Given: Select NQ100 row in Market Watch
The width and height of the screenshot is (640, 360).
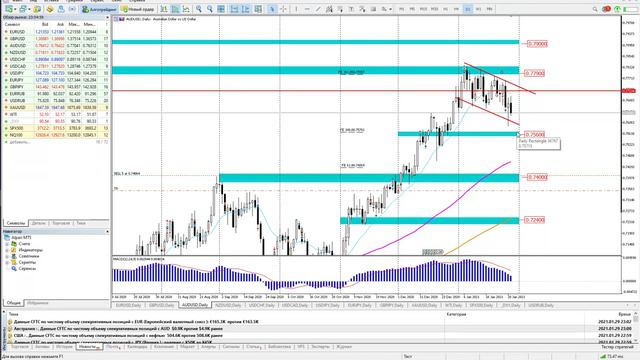Looking at the screenshot, I should tap(56, 135).
